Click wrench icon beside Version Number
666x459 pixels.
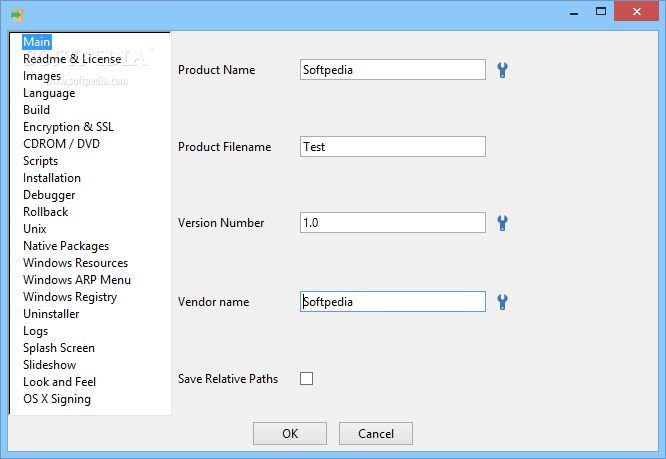[x=502, y=223]
